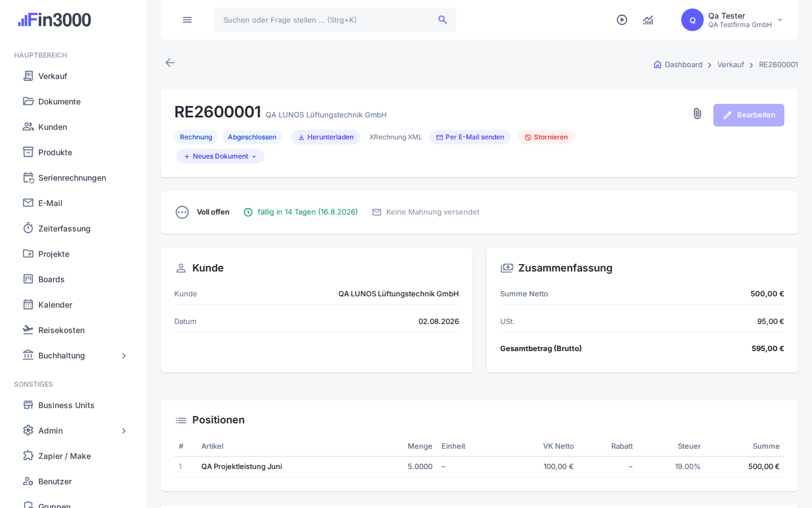The width and height of the screenshot is (812, 508).
Task: Click the search magnifier icon
Action: 443,20
